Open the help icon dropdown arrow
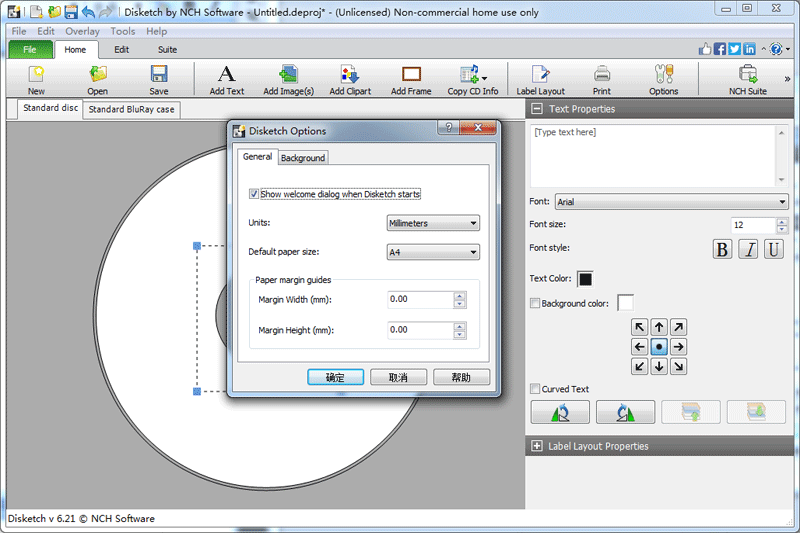 [x=788, y=49]
